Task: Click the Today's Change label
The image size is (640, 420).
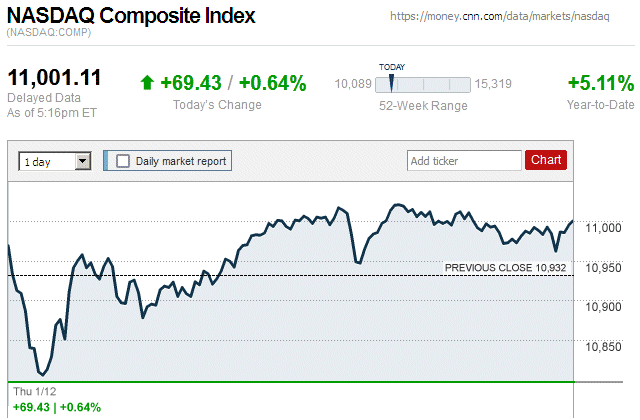Action: click(217, 105)
